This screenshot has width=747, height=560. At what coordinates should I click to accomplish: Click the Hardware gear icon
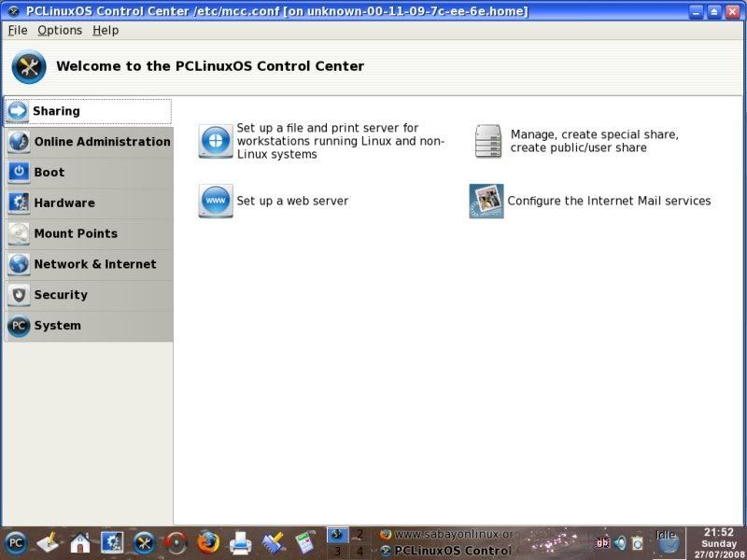click(x=19, y=203)
